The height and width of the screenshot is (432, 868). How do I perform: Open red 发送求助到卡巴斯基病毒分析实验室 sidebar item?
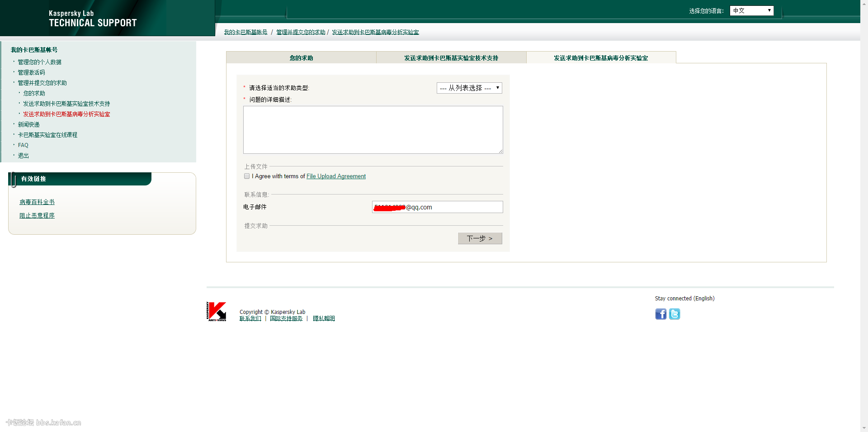click(x=66, y=114)
